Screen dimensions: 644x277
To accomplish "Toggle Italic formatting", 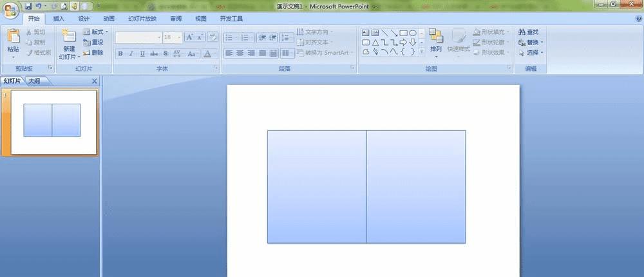I will tap(131, 54).
